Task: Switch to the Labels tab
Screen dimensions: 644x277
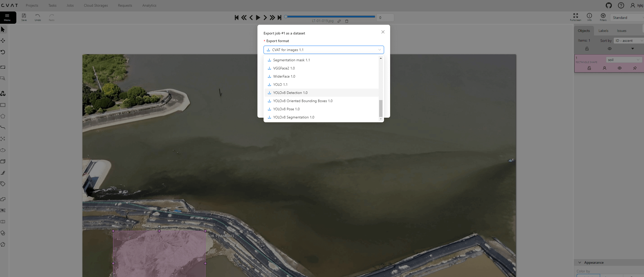Action: [x=603, y=31]
